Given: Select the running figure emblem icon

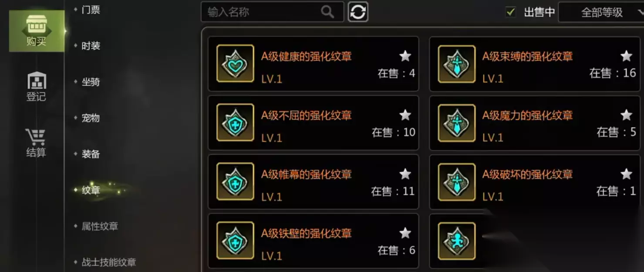Looking at the screenshot, I should tap(456, 241).
